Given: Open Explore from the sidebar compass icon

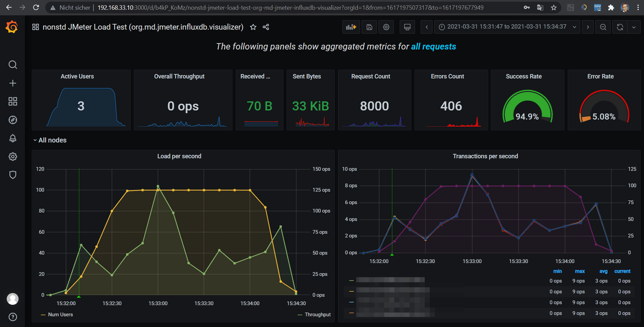Looking at the screenshot, I should pos(13,120).
